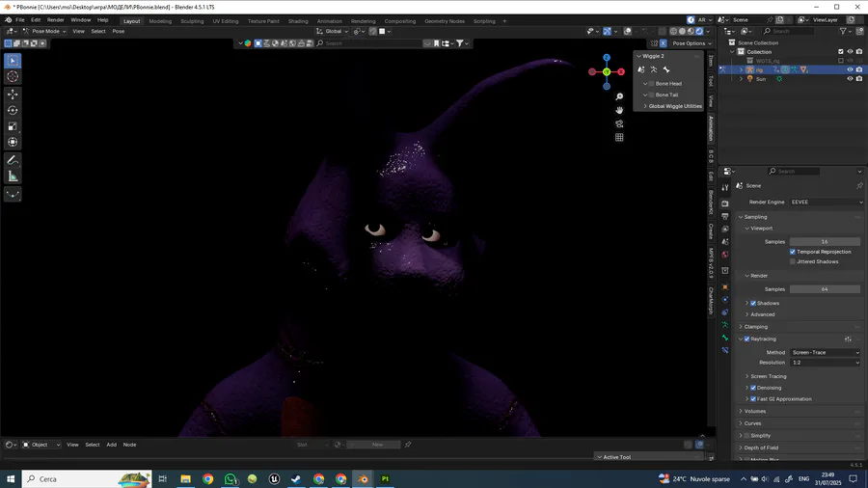Viewport: 868px width, 488px height.
Task: Open the Render menu
Action: [x=55, y=20]
